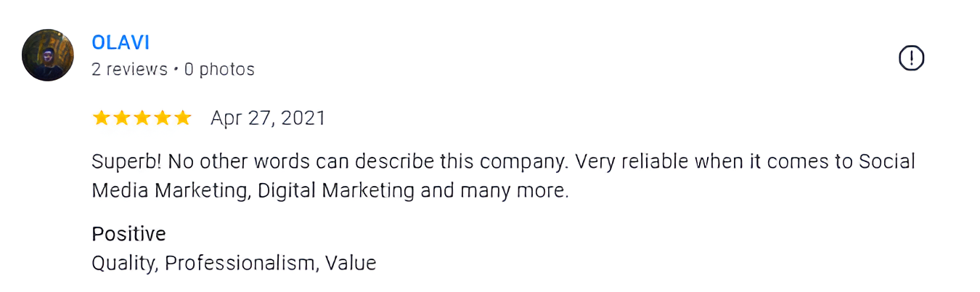Click 'and many more.' ending the review

(x=494, y=191)
